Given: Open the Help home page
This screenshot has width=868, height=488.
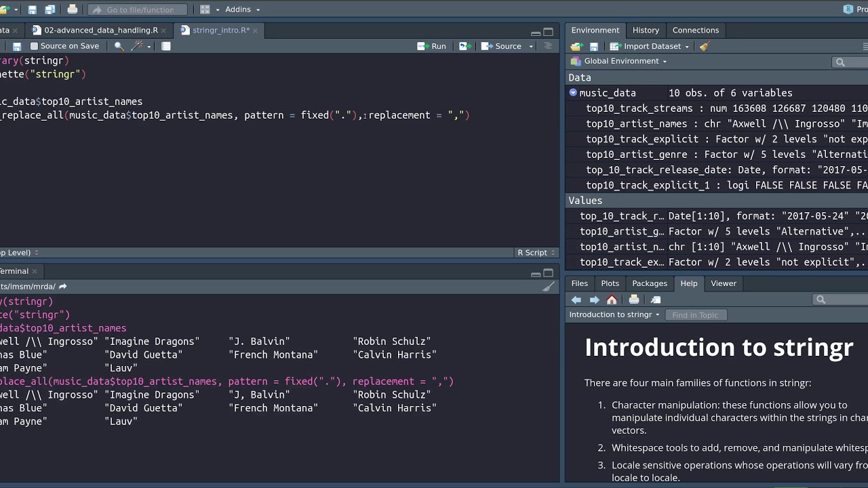Looking at the screenshot, I should click(612, 300).
